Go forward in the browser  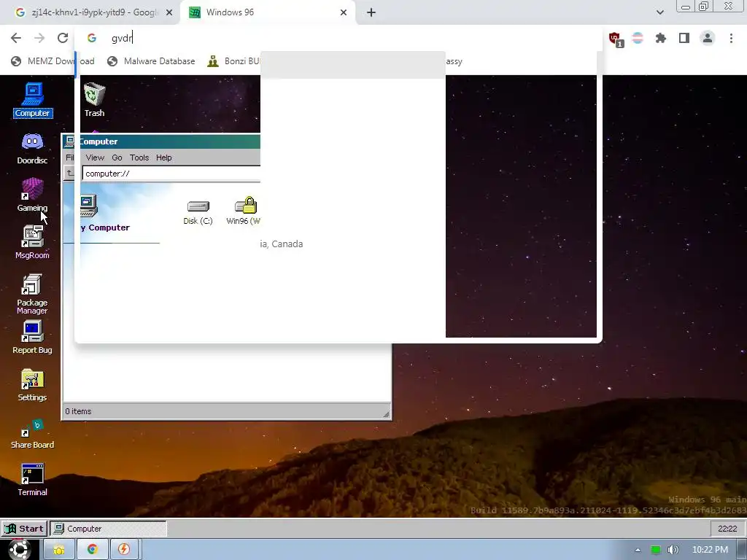39,38
